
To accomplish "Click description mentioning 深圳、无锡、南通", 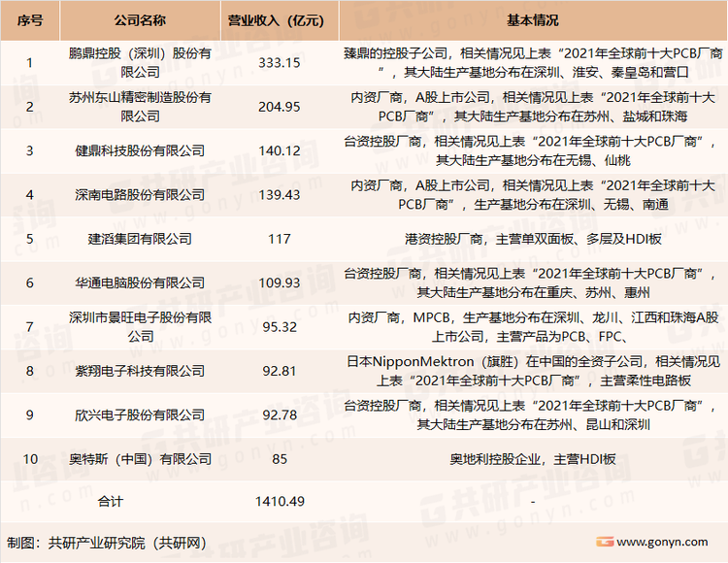I will click(533, 195).
